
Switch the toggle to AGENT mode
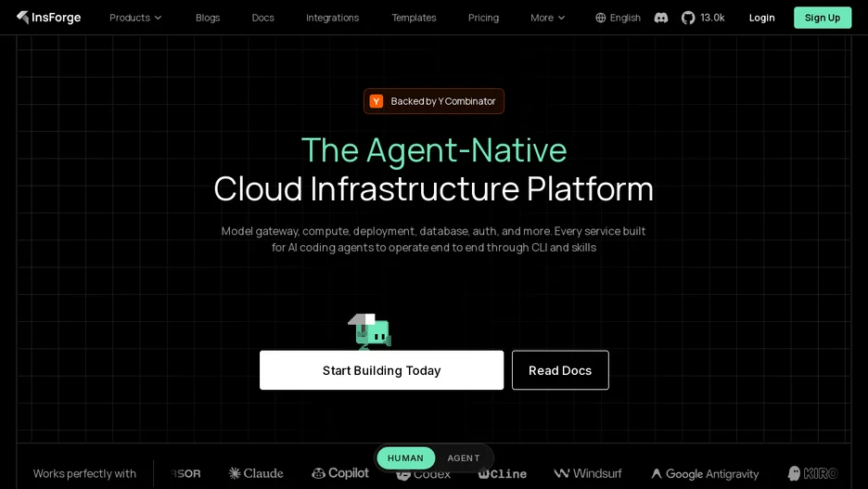coord(464,458)
